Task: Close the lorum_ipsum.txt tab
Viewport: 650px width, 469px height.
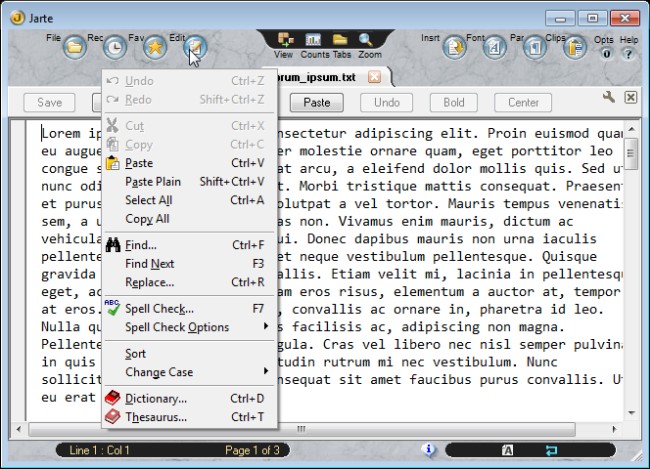Action: (x=374, y=77)
